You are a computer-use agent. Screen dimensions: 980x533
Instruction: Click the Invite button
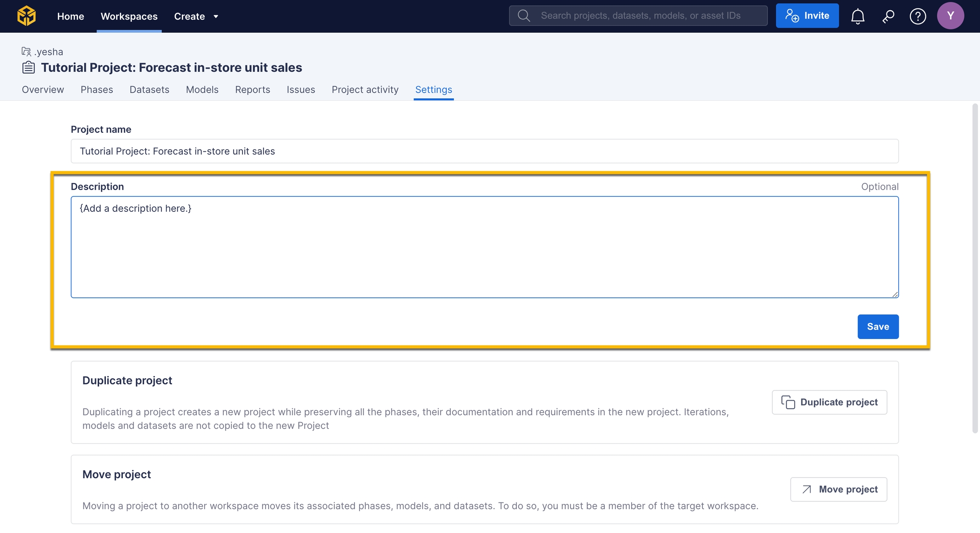(x=807, y=16)
